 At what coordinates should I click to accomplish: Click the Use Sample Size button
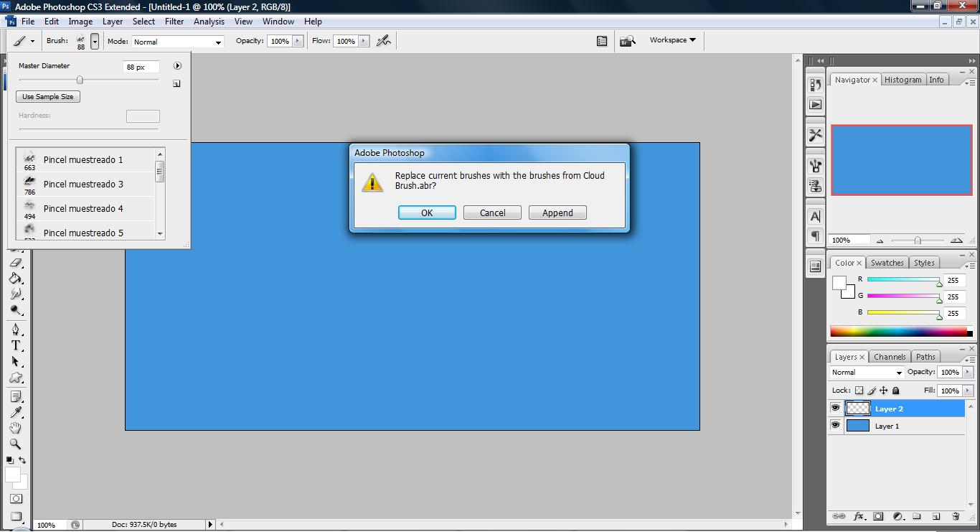click(48, 96)
